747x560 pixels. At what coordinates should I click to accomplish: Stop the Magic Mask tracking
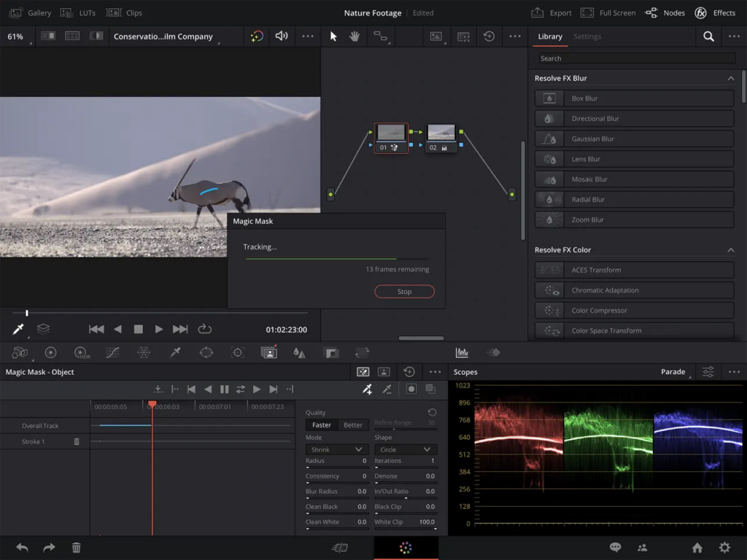[404, 291]
